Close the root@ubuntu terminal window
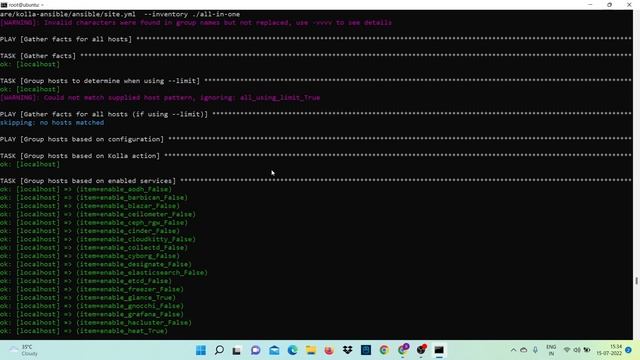The image size is (640, 360). [x=629, y=5]
